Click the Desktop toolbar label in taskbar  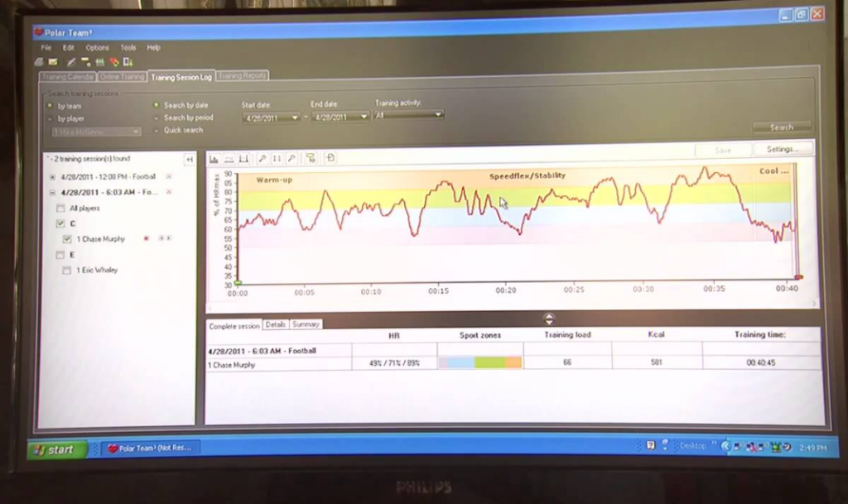693,446
